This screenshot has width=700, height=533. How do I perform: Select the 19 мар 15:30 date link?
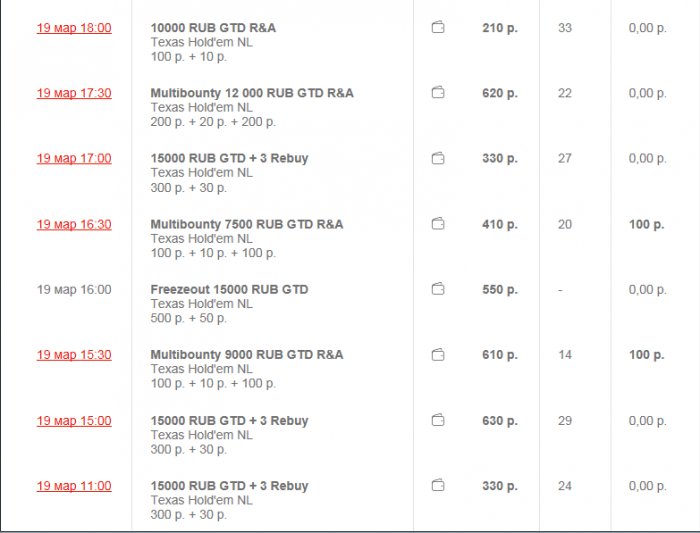point(74,355)
